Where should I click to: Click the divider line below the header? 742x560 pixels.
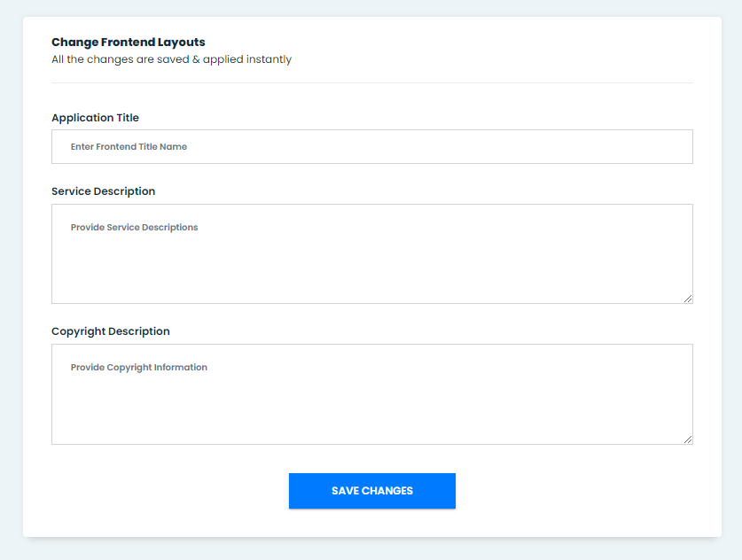372,82
